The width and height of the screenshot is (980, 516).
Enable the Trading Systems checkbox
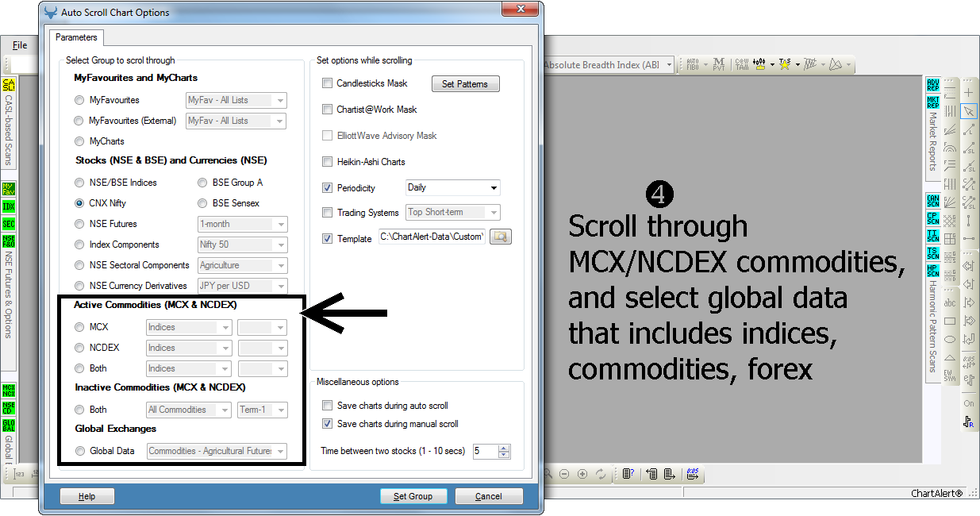click(327, 212)
